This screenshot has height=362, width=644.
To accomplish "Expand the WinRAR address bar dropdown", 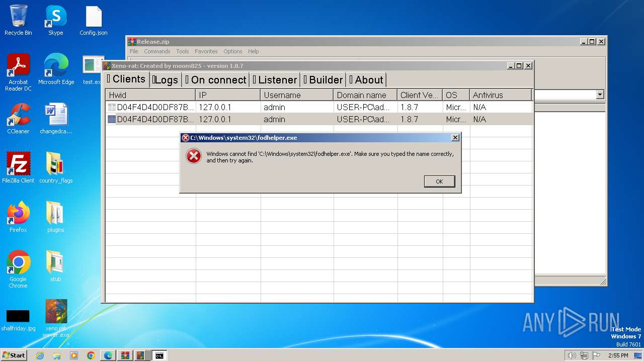I will pos(600,95).
